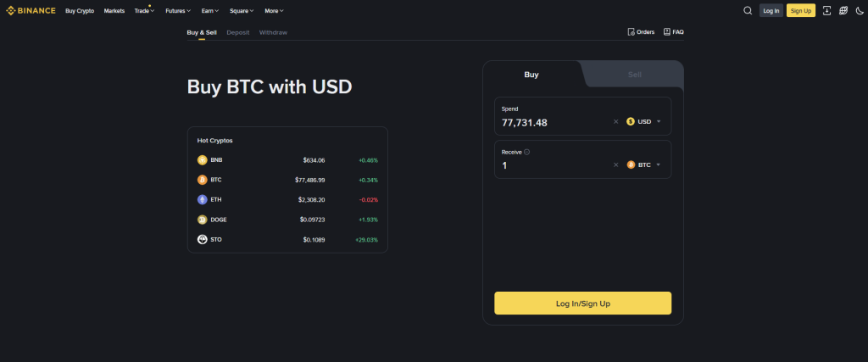868x362 pixels.
Task: Switch to the Sell tab
Action: click(x=635, y=75)
